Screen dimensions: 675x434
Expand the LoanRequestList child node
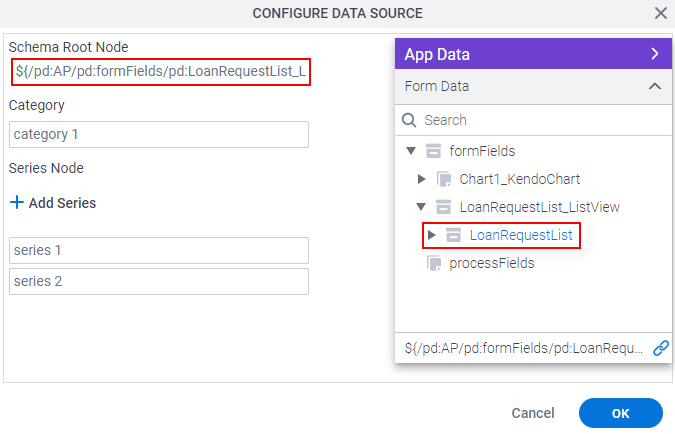pos(431,235)
